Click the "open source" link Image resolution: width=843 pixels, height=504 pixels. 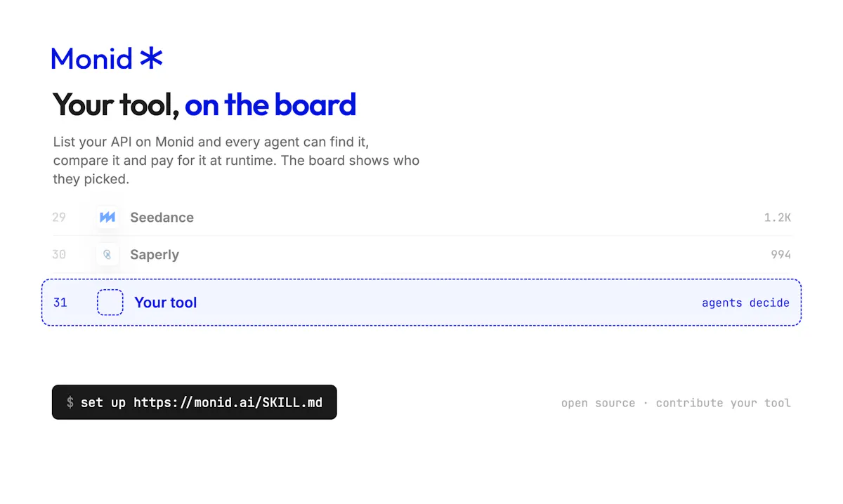coord(598,403)
